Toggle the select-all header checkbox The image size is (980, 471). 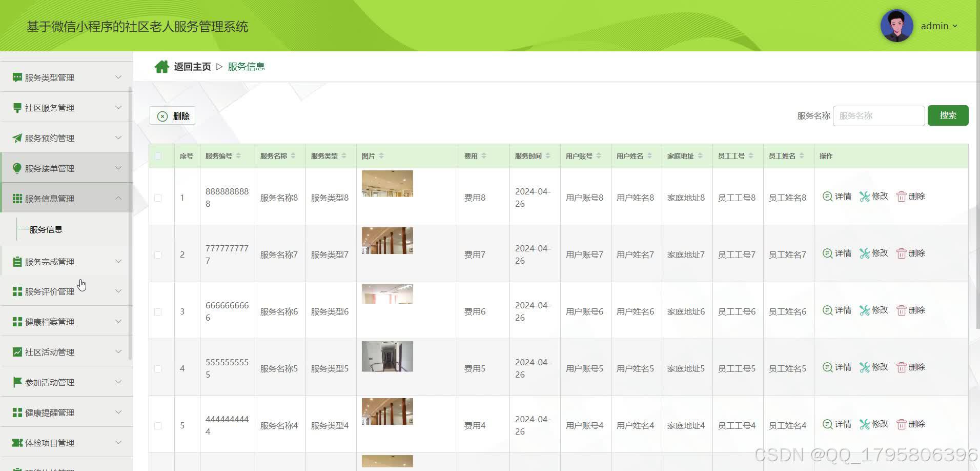coord(158,156)
